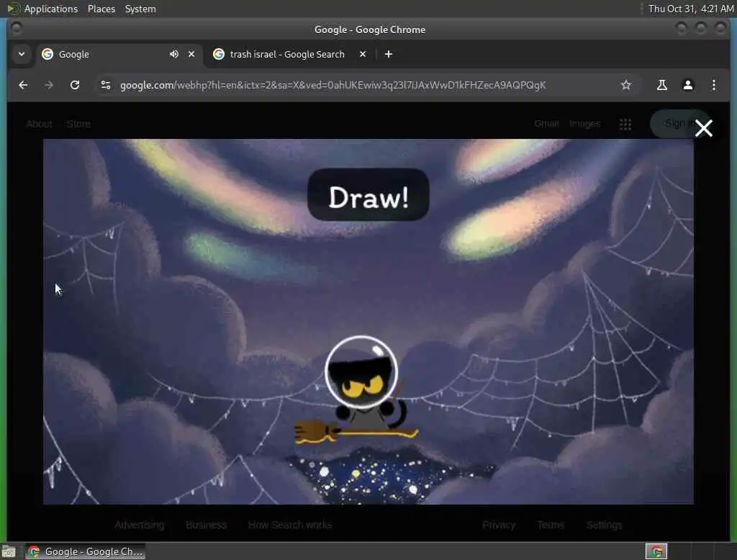737x560 pixels.
Task: Open the Advertising footer link
Action: pos(140,525)
